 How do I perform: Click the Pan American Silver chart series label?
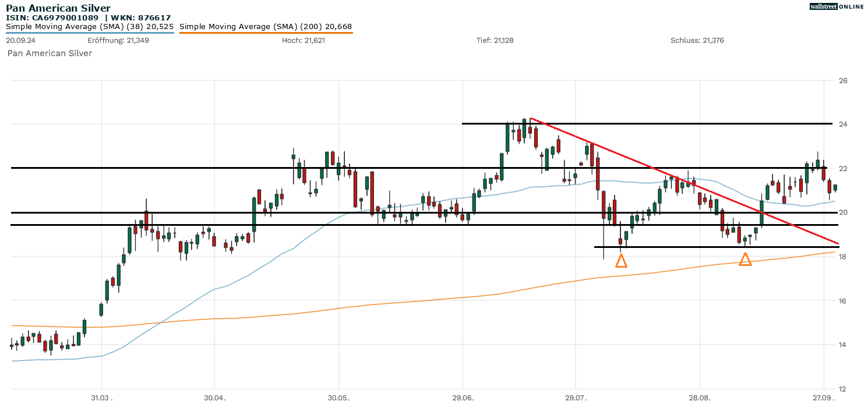(50, 53)
